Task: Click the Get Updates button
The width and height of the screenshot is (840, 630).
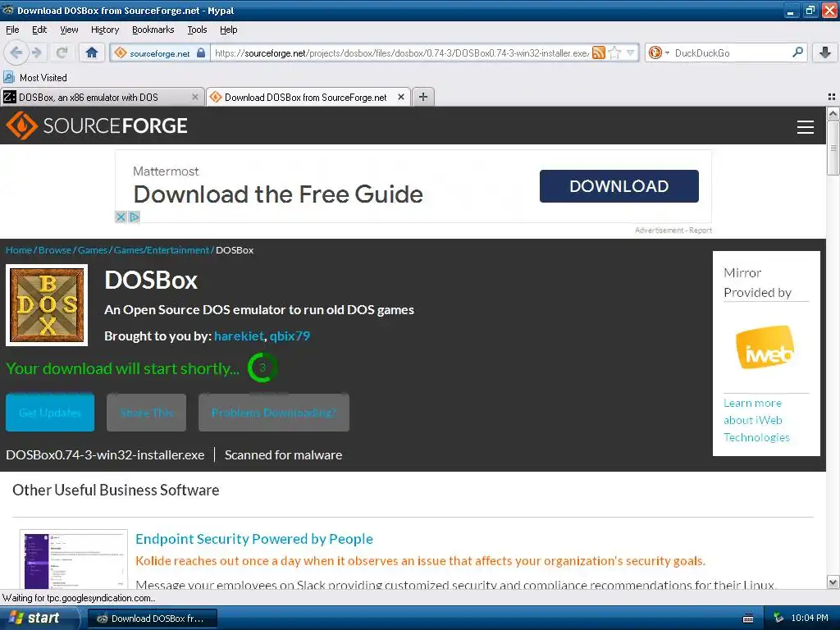Action: pos(50,413)
